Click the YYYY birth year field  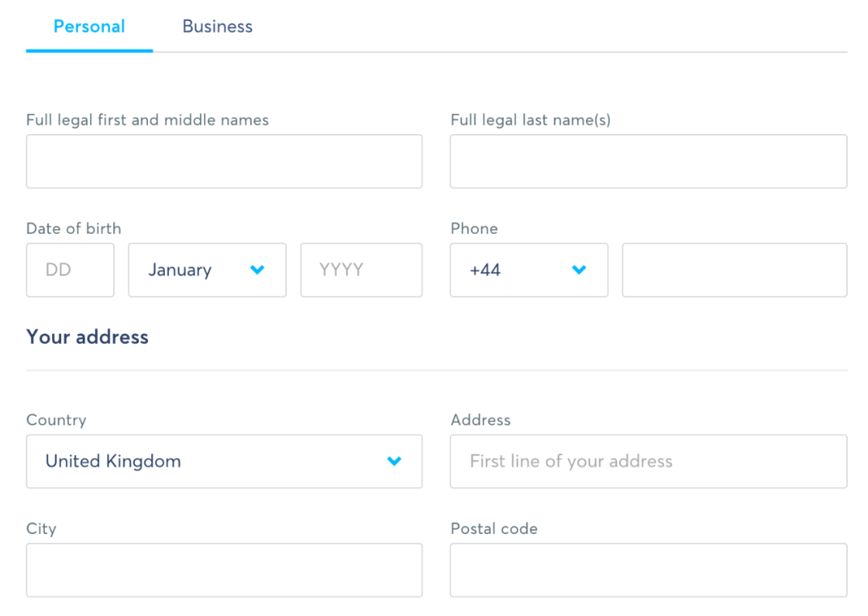click(x=361, y=271)
